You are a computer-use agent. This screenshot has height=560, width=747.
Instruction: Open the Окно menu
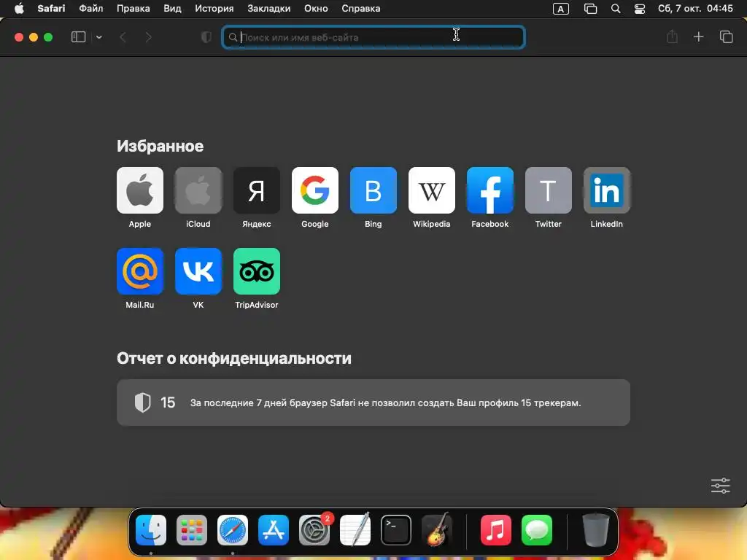(x=316, y=9)
